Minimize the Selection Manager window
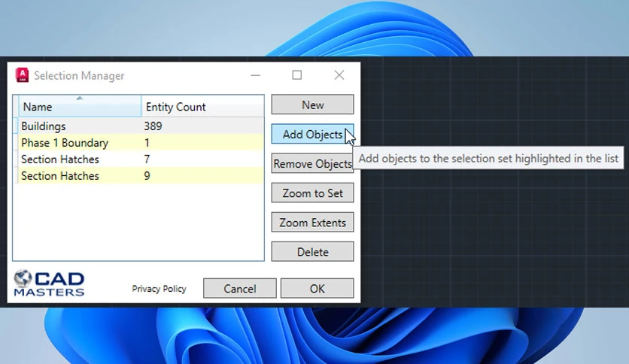 tap(256, 75)
